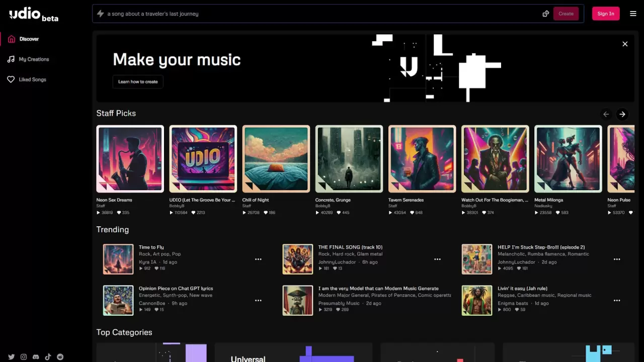Viewport: 644px width, 362px height.
Task: Click the TikTok icon in sidebar
Action: [x=48, y=357]
